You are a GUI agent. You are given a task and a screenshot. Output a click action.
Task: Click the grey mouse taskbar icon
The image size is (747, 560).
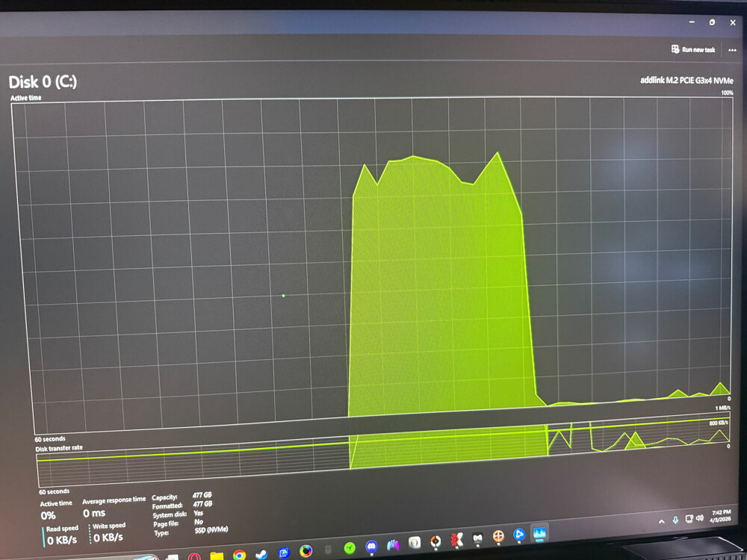click(328, 550)
